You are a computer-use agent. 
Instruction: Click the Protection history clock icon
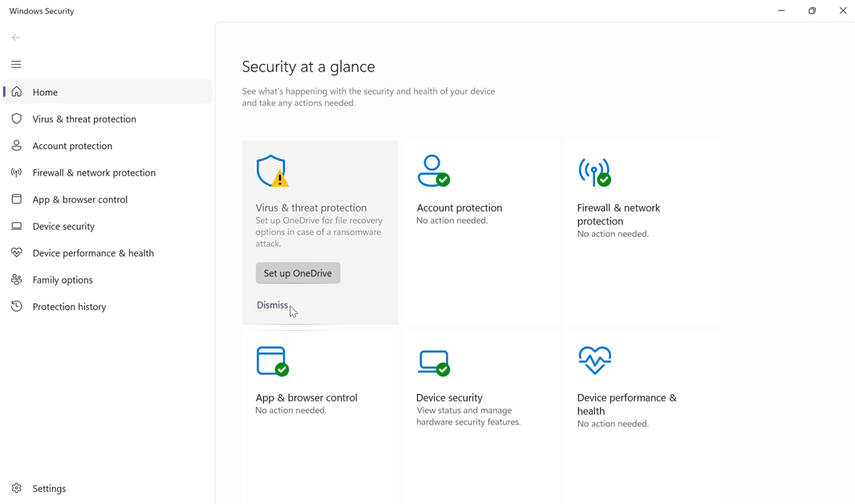[x=17, y=306]
